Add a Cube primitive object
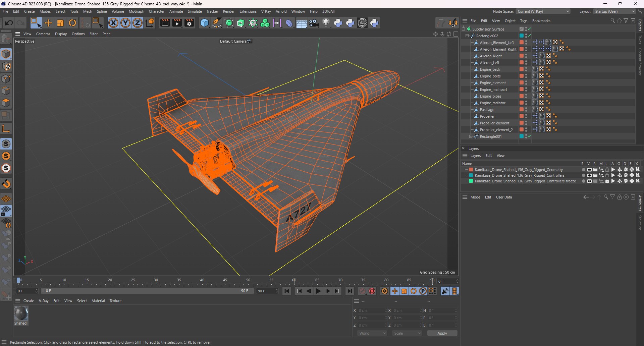This screenshot has height=346, width=644. click(204, 23)
